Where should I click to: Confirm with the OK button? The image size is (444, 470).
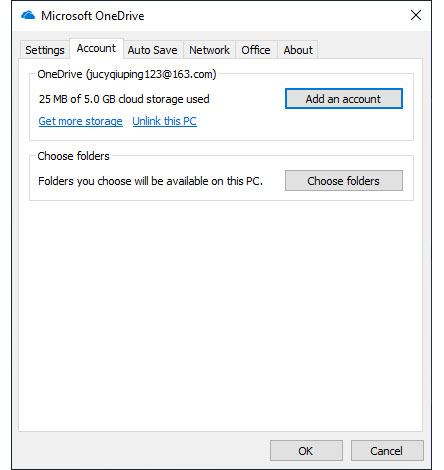tap(306, 451)
